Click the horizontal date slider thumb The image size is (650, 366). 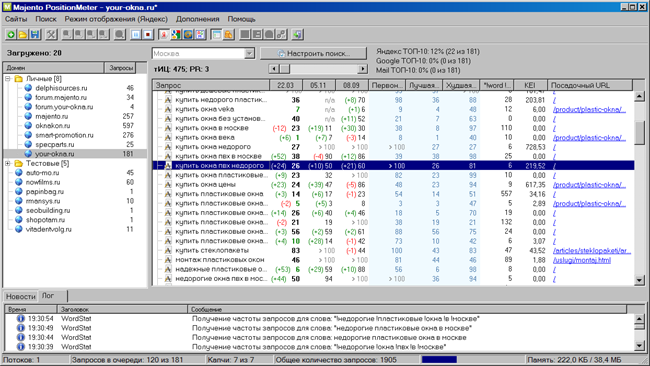pos(285,69)
